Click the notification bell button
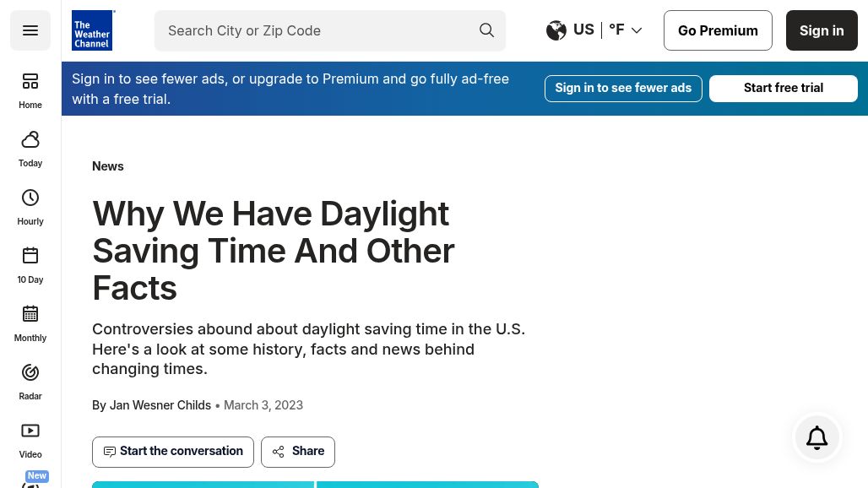Viewport: 868px width, 488px height. (816, 437)
